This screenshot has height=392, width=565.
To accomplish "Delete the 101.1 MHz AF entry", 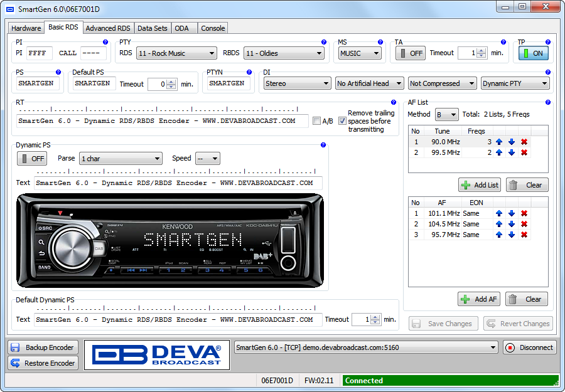I will click(x=524, y=213).
